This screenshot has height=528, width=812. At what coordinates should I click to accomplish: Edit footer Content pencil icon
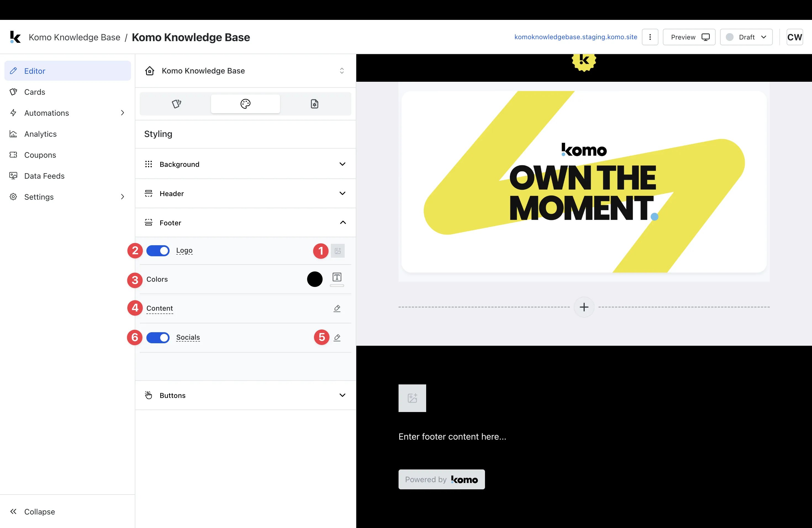point(337,308)
